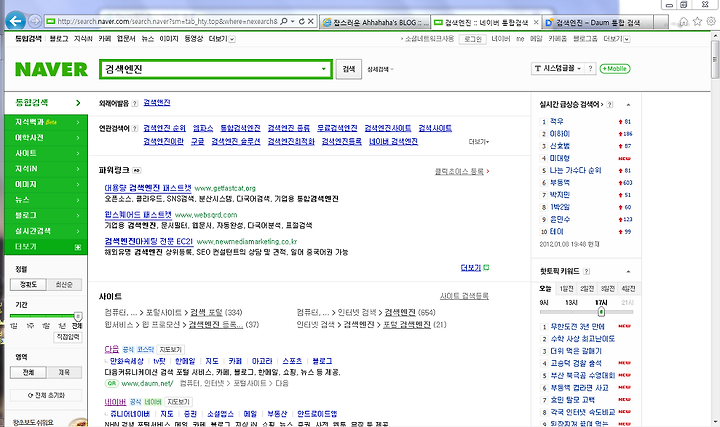Click the 검색 search button
Image resolution: width=720 pixels, height=427 pixels.
349,69
